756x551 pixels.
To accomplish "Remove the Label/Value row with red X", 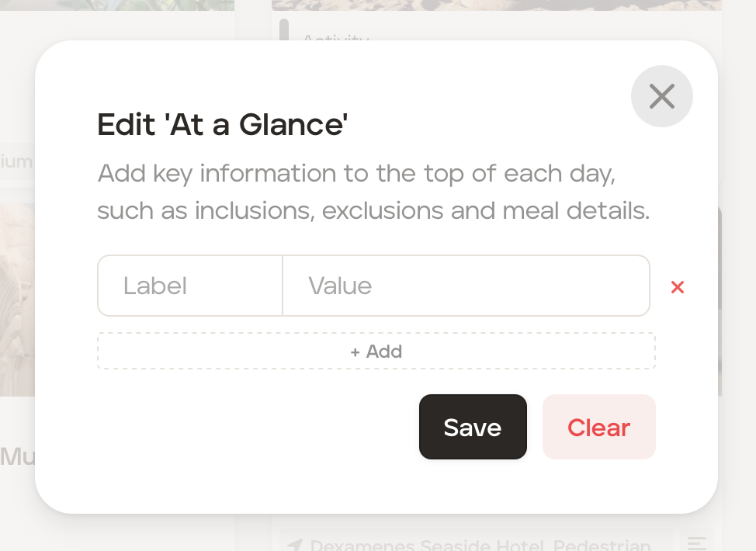I will coord(677,287).
